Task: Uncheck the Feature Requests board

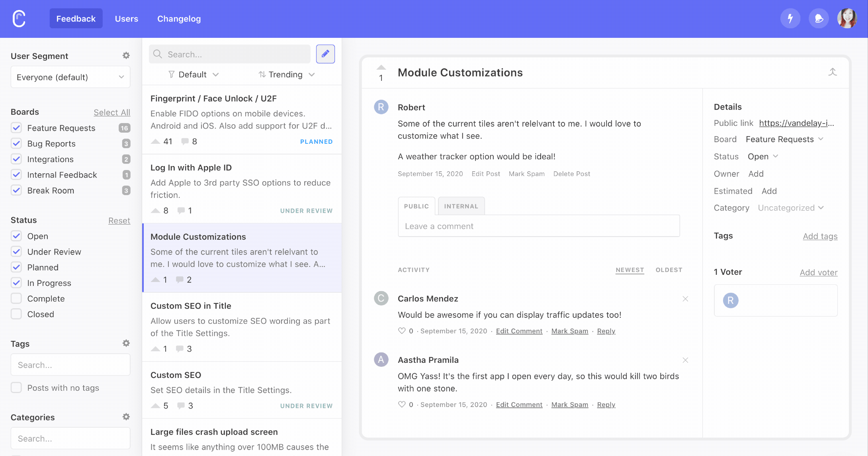Action: click(16, 128)
